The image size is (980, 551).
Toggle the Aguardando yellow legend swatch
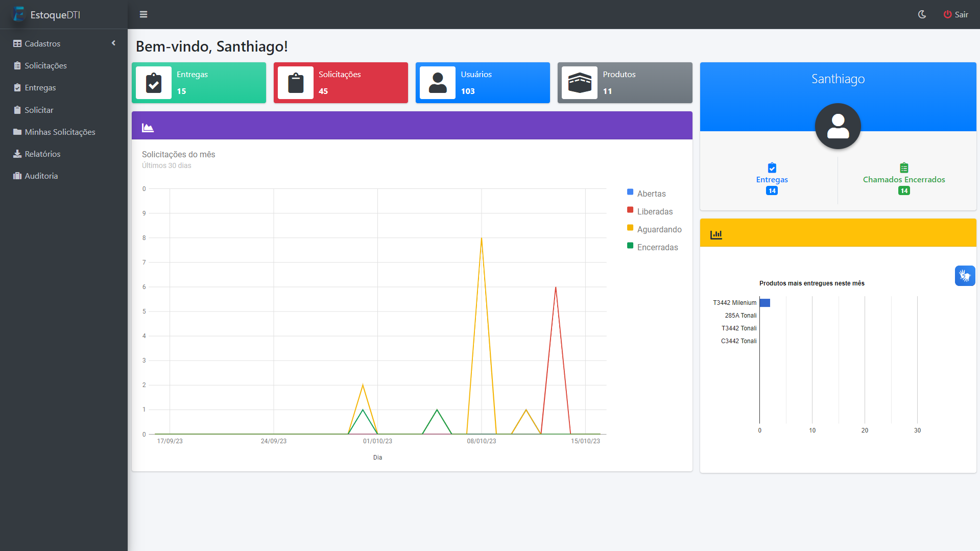click(630, 228)
